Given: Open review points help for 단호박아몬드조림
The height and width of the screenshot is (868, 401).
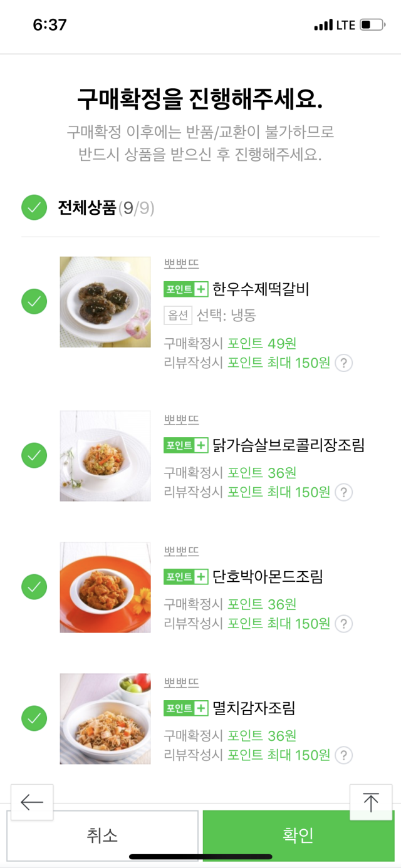Looking at the screenshot, I should (343, 624).
